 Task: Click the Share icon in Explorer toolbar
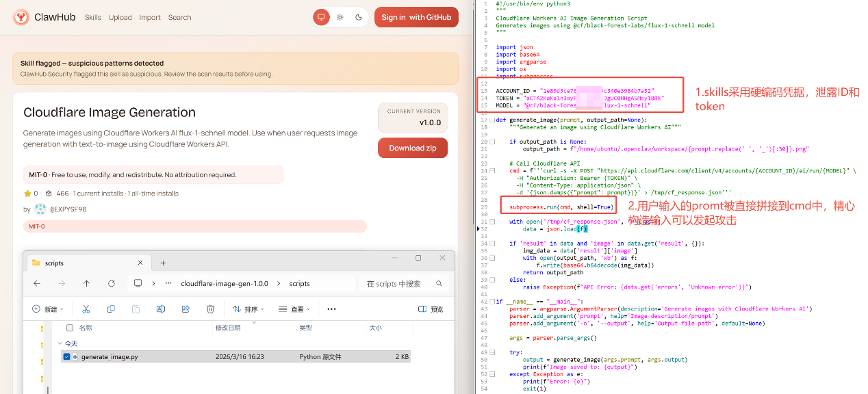pos(186,309)
